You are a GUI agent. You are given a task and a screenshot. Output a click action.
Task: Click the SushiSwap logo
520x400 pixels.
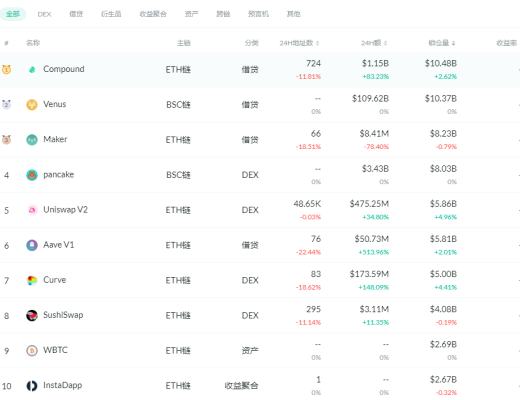point(32,315)
